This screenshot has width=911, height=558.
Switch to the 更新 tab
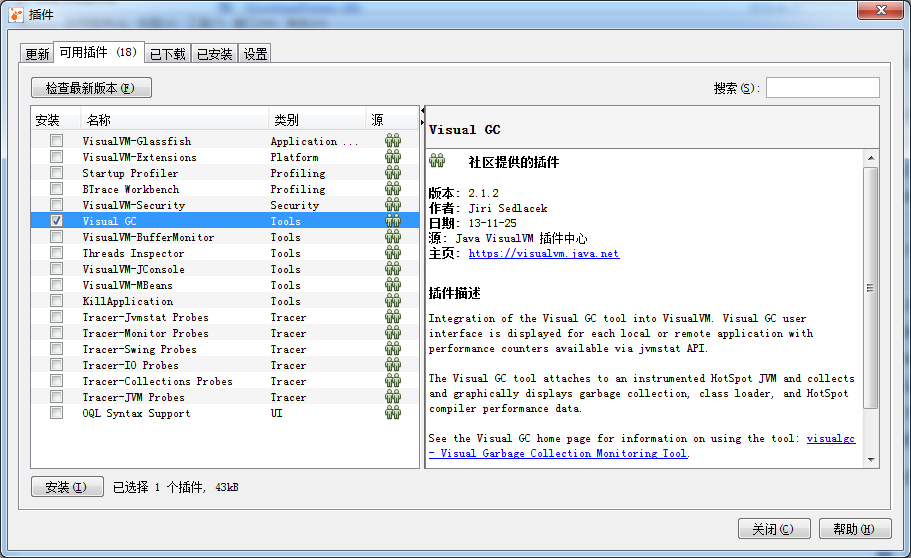37,53
